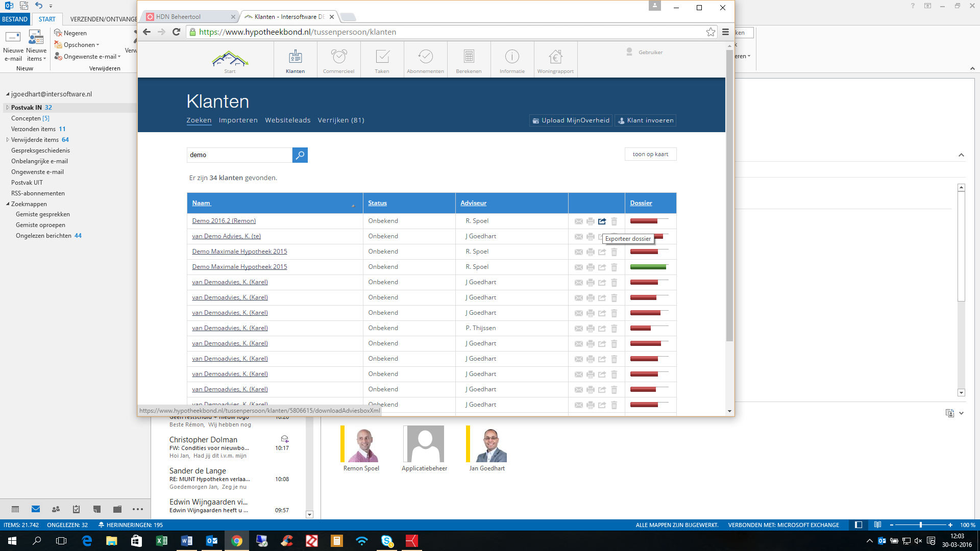Click printer icon in first Demo Maximale row
The width and height of the screenshot is (980, 551).
coord(591,252)
